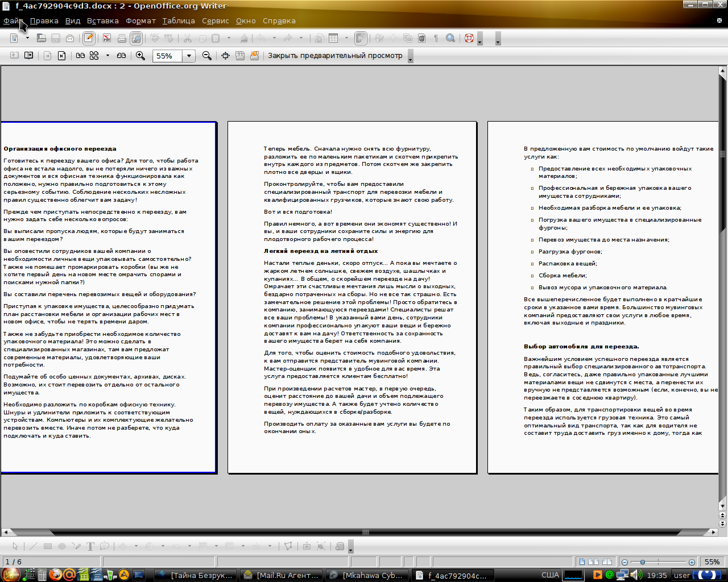
Task: Go to the next page in preview
Action: 28,56
